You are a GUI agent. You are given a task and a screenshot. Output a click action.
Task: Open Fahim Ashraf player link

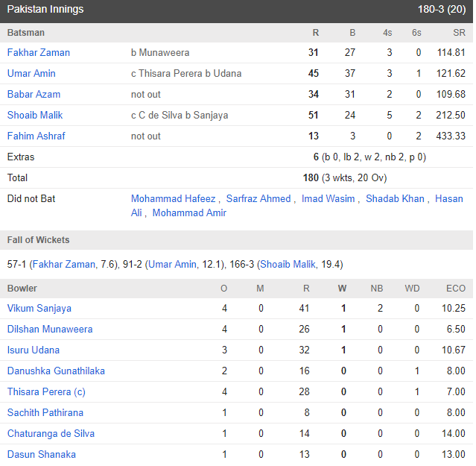[37, 136]
